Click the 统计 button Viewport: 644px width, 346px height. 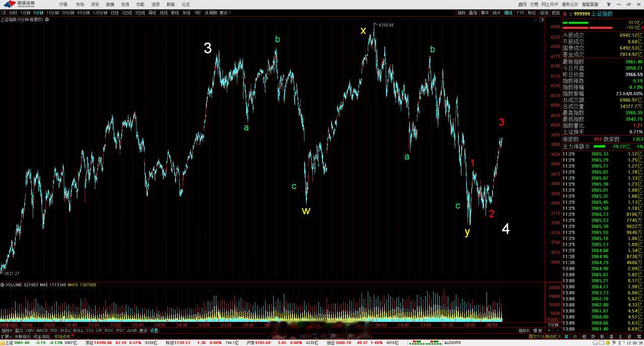click(497, 13)
